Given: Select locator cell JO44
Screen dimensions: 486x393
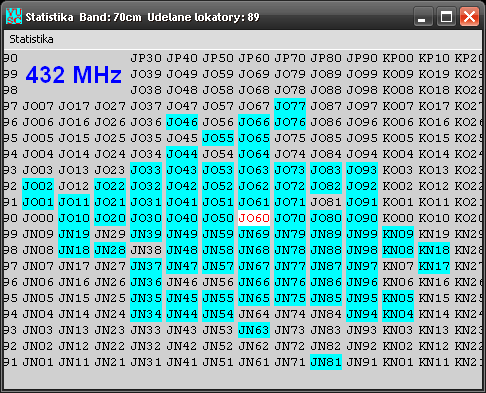Looking at the screenshot, I should (x=182, y=154).
